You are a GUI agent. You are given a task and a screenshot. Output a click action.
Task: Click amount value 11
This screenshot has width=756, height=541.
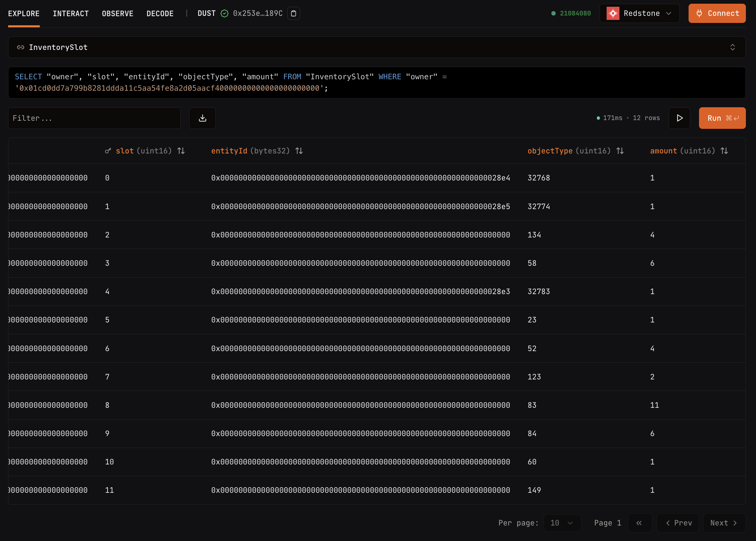tap(655, 405)
